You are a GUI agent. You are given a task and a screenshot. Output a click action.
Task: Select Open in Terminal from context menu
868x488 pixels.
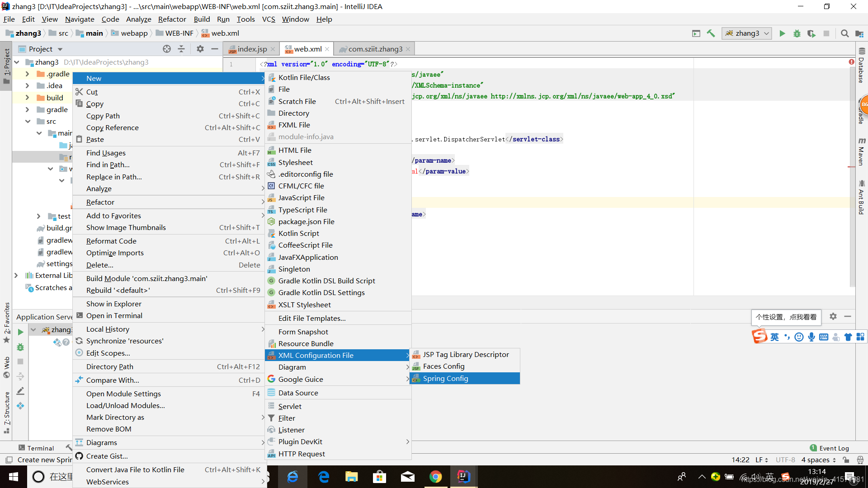tap(169, 315)
